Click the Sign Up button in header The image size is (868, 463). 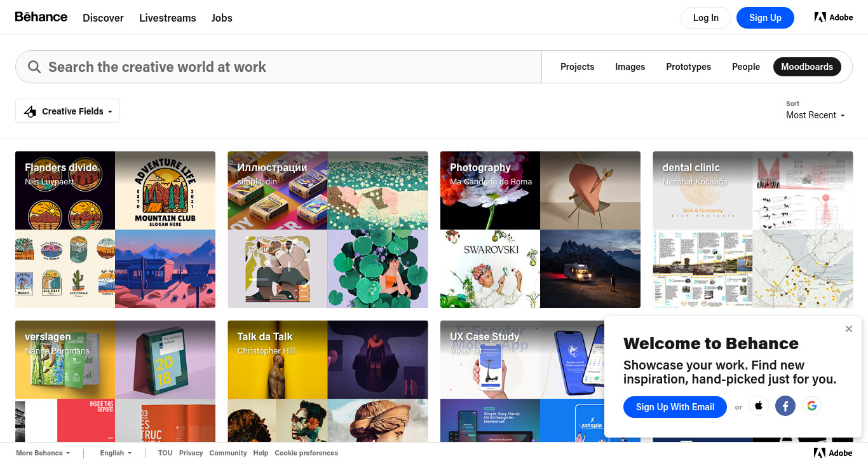[x=765, y=18]
